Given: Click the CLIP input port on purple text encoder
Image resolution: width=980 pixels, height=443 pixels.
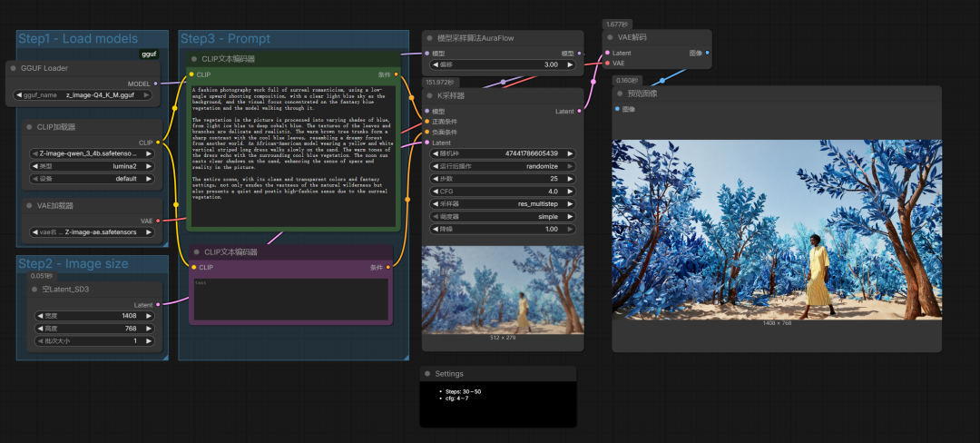Looking at the screenshot, I should pyautogui.click(x=194, y=268).
